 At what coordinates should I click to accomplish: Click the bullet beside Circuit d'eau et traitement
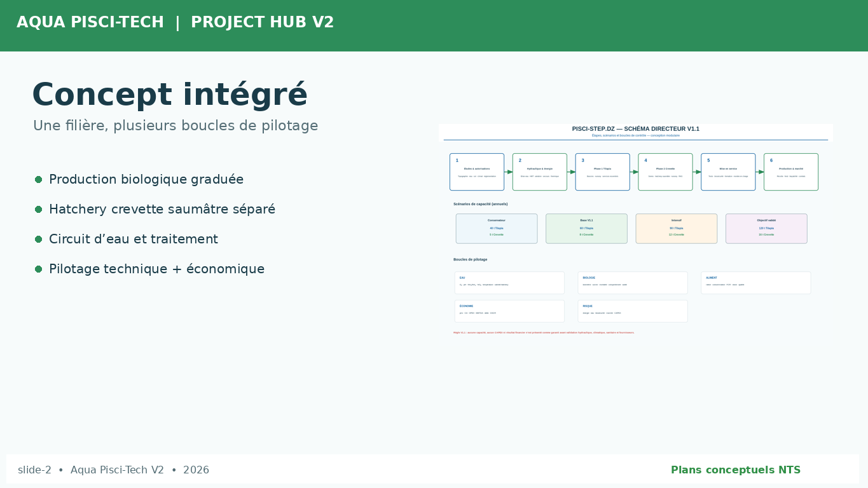(x=38, y=240)
